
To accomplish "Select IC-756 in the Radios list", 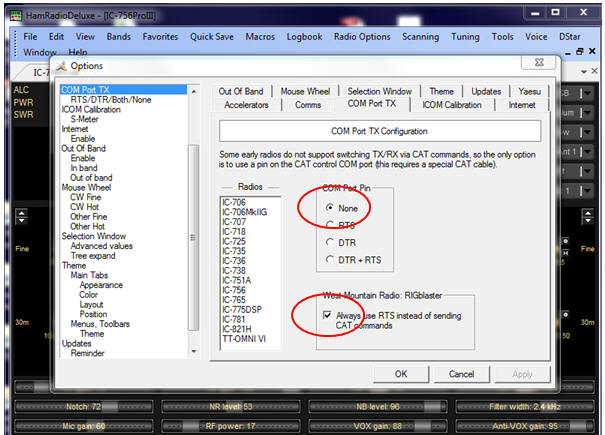I will click(x=233, y=290).
